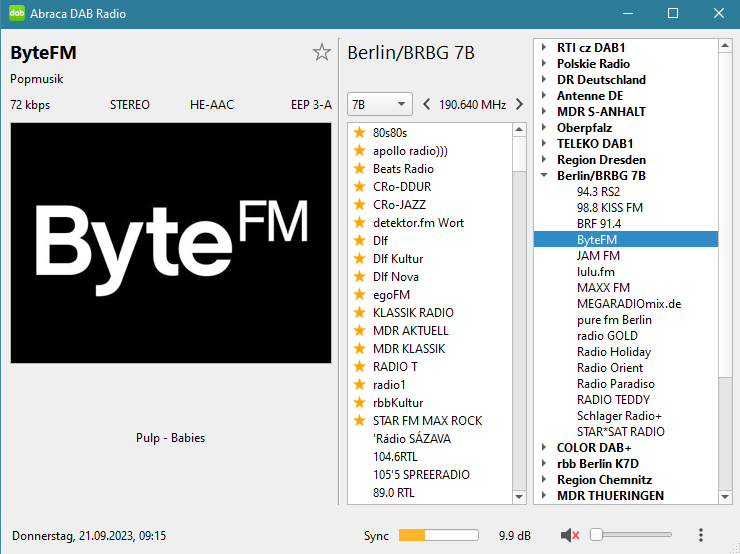Click the volume slider handle
The width and height of the screenshot is (740, 554).
point(597,535)
